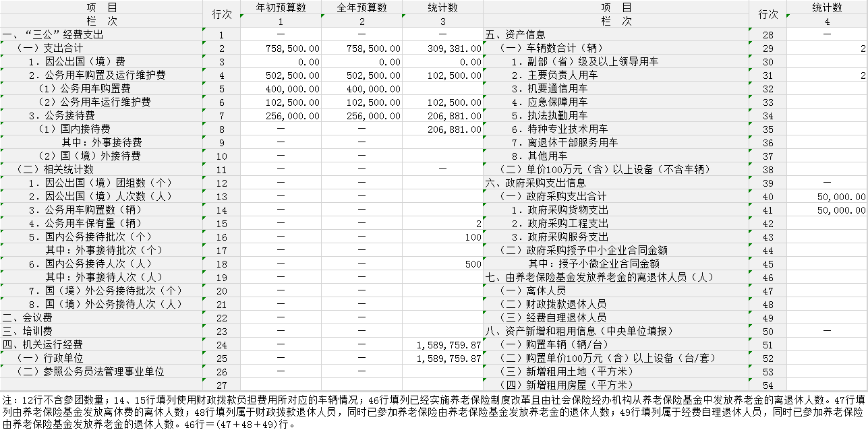Viewport: 868px width, 432px height.
Task: Click 公务用车保有量 统计数 cell showing 2
Action: (x=442, y=224)
